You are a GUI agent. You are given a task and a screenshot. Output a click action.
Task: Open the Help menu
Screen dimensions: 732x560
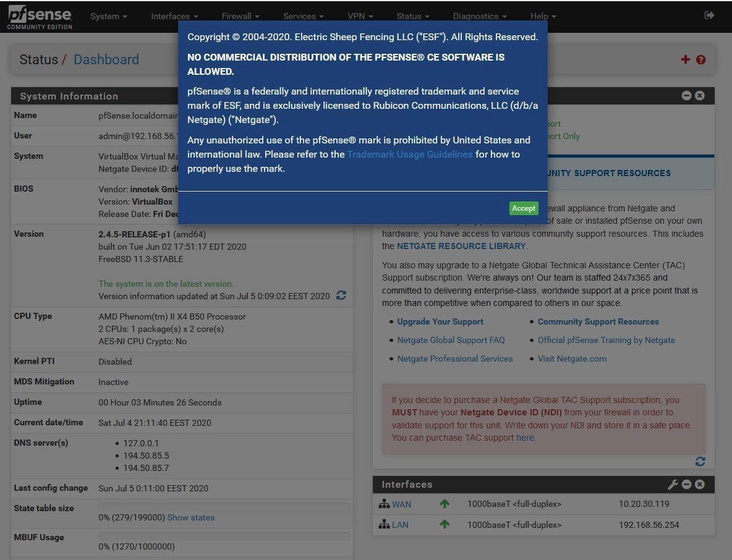pyautogui.click(x=543, y=16)
